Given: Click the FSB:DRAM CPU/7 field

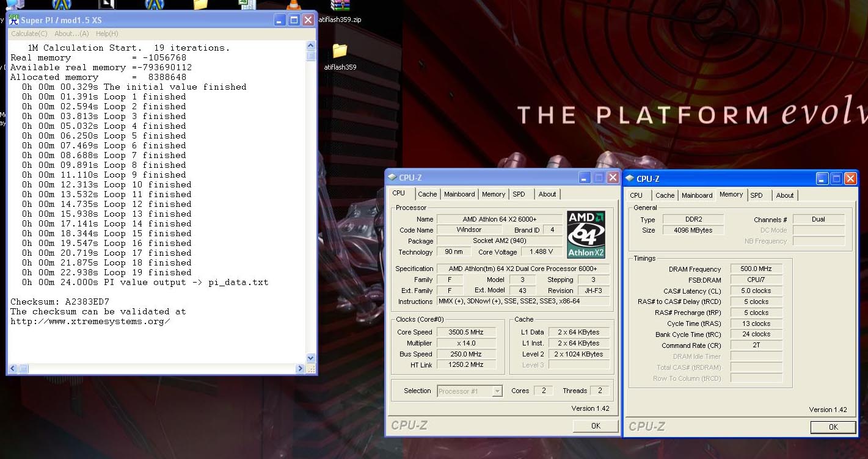Looking at the screenshot, I should pos(756,280).
